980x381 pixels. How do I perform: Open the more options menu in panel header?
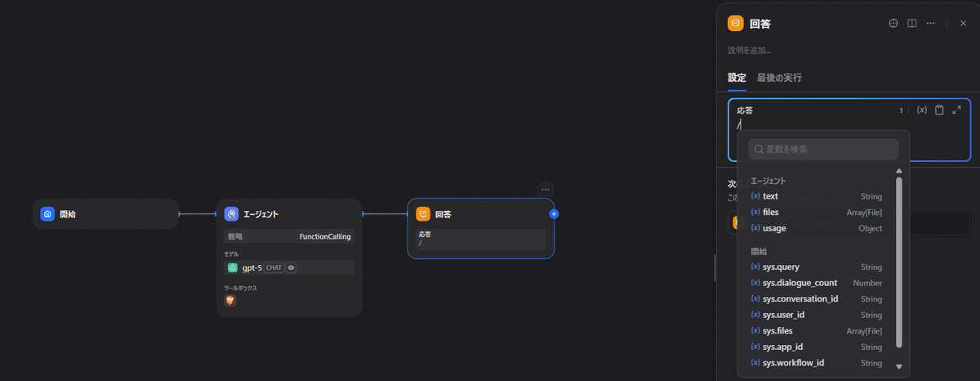click(x=931, y=24)
